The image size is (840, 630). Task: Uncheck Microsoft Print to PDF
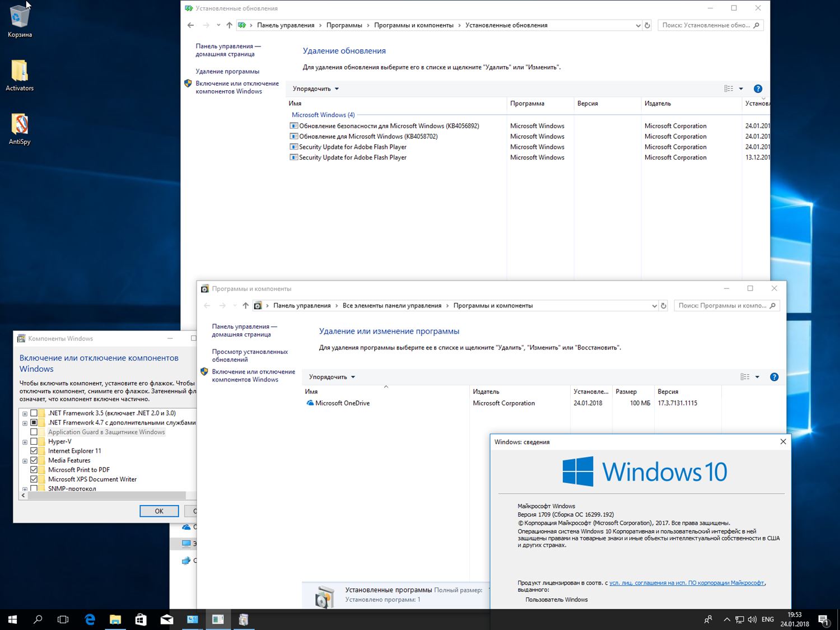pos(34,470)
